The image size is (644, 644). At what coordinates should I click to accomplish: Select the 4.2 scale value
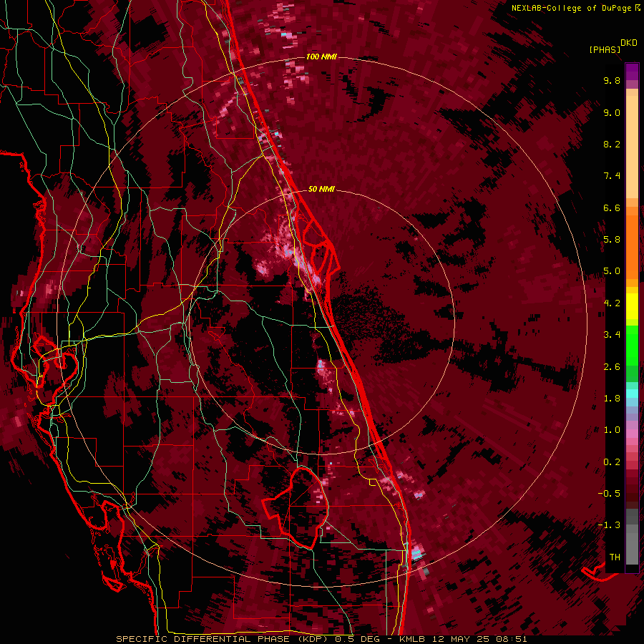coord(612,303)
